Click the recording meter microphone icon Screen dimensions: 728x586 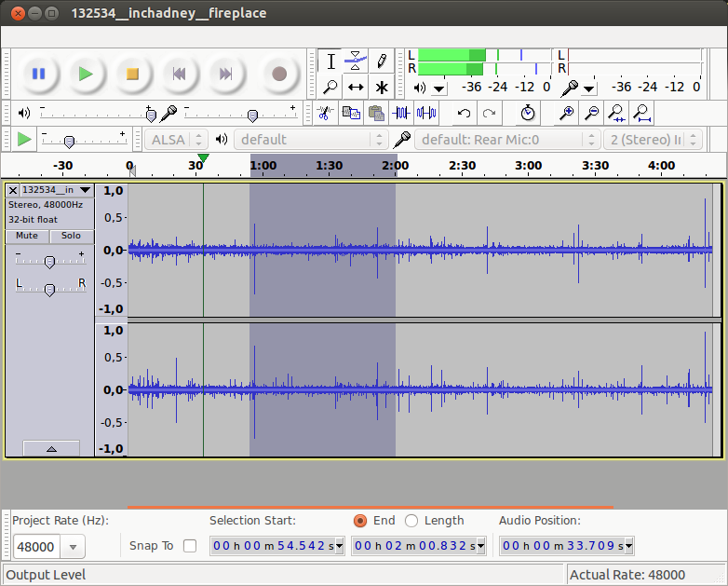[x=569, y=88]
